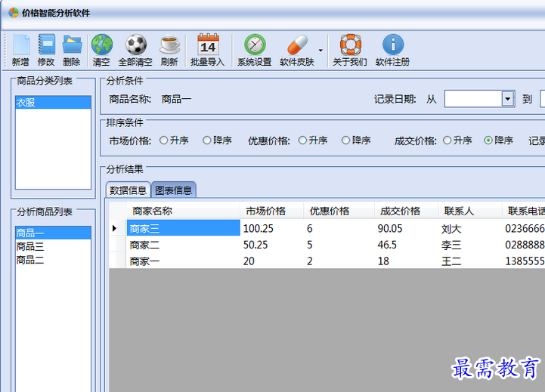The height and width of the screenshot is (392, 545).
Task: Select 优惠价格 降序 radio button
Action: (x=345, y=140)
